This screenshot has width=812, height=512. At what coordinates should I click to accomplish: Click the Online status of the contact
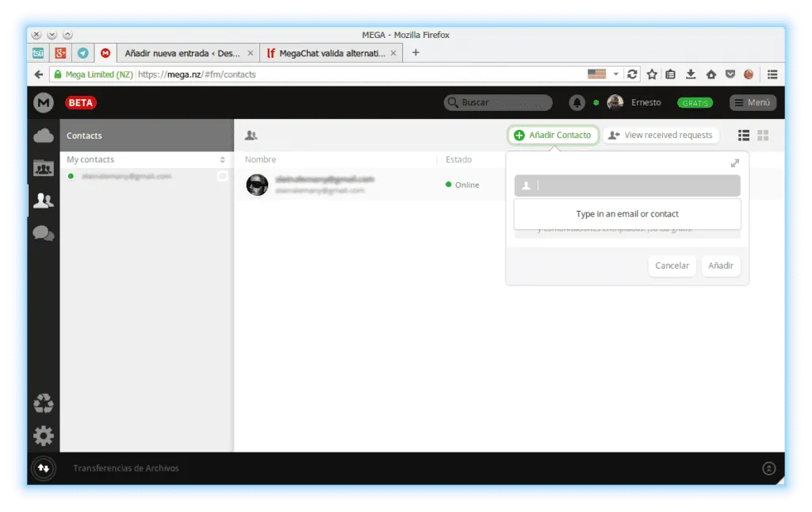click(462, 185)
